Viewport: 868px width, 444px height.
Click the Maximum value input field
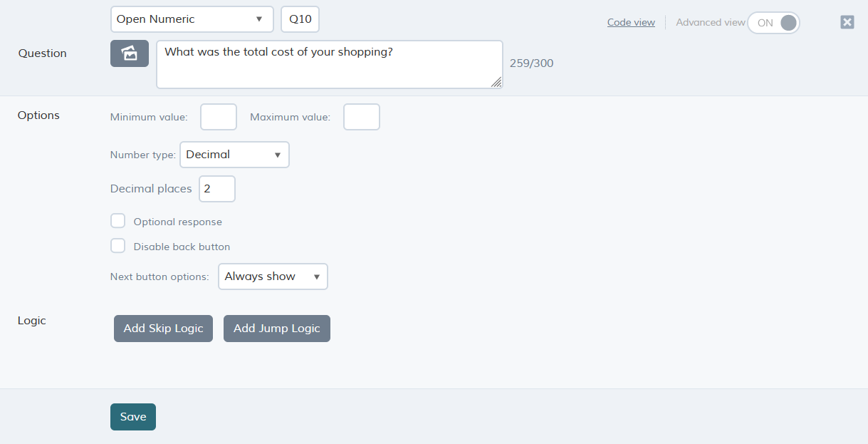[x=362, y=117]
